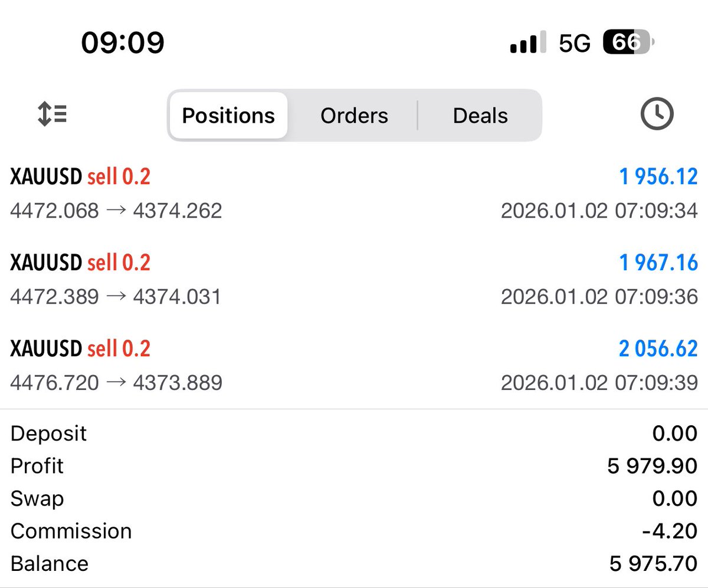This screenshot has height=588, width=708.
Task: Select the Commission summary row
Action: (354, 531)
